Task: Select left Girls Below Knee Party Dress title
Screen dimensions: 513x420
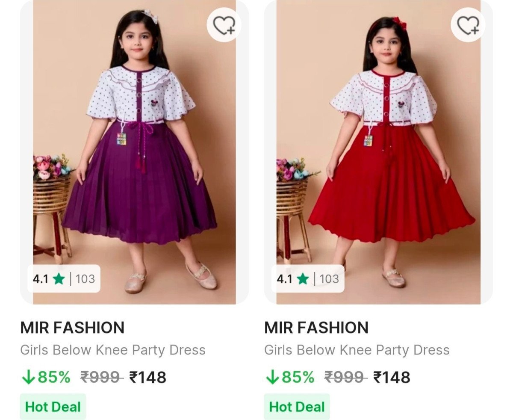Action: 113,350
